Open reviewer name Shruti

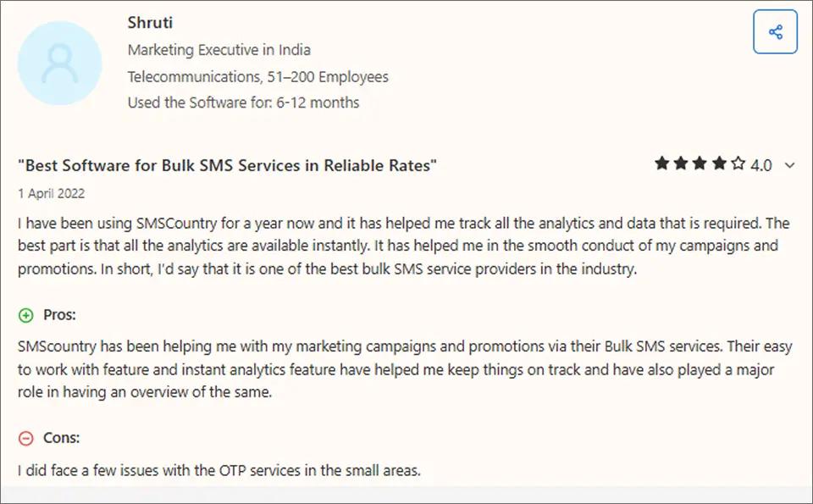tap(150, 22)
